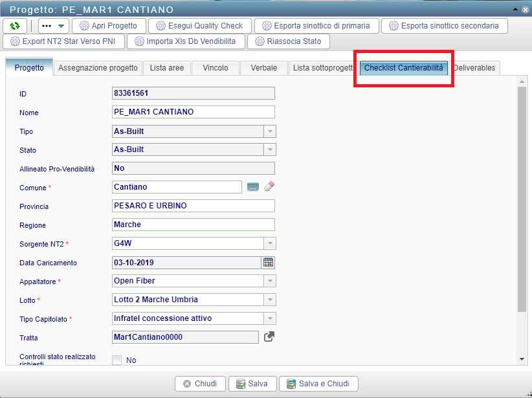Screen dimensions: 532x398
Task: Click the Nome input field
Action: [x=193, y=112]
